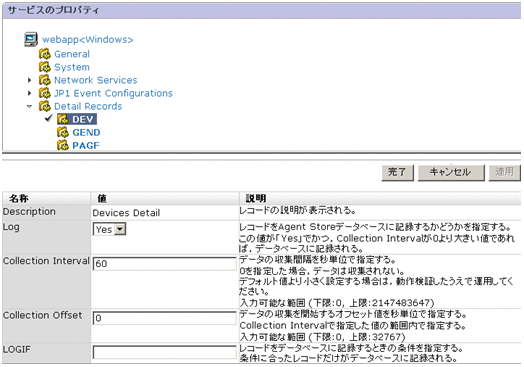Click the Log row label
The width and height of the screenshot is (524, 367).
11,227
